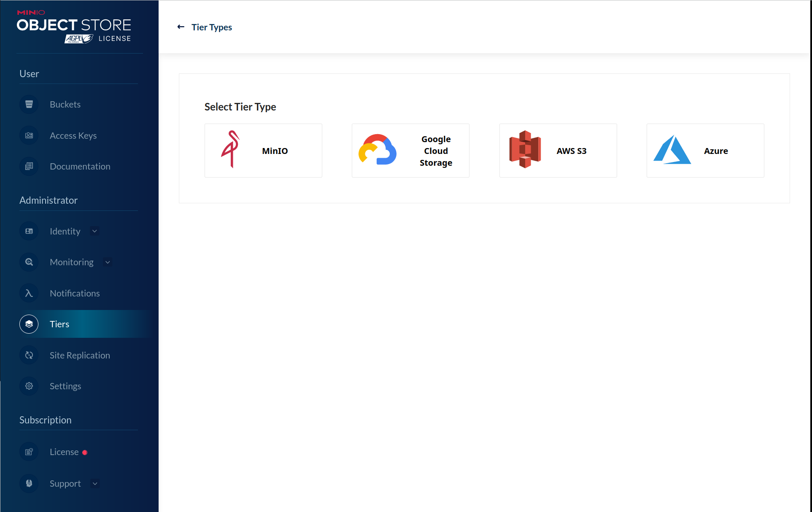Click the Site Replication sync icon
Viewport: 812px width, 512px height.
(x=29, y=355)
